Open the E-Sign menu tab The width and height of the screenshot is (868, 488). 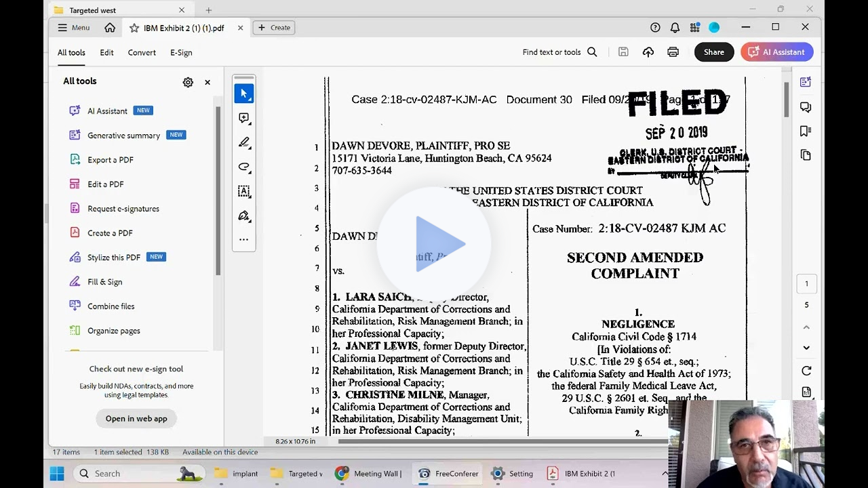tap(181, 52)
